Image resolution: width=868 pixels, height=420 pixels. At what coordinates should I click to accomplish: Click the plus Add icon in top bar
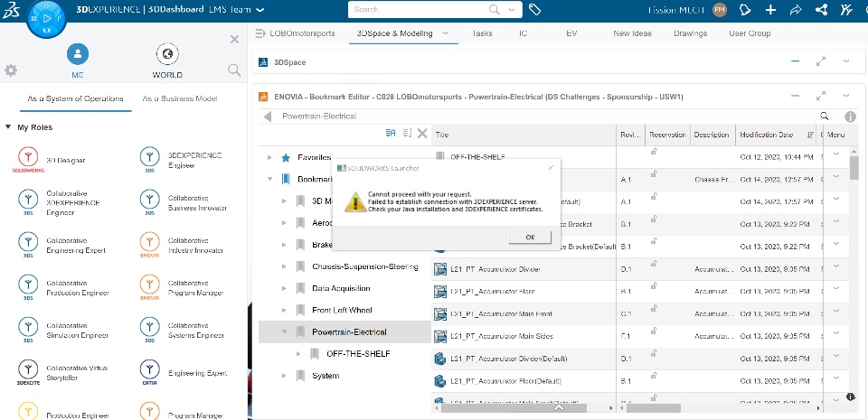[770, 9]
